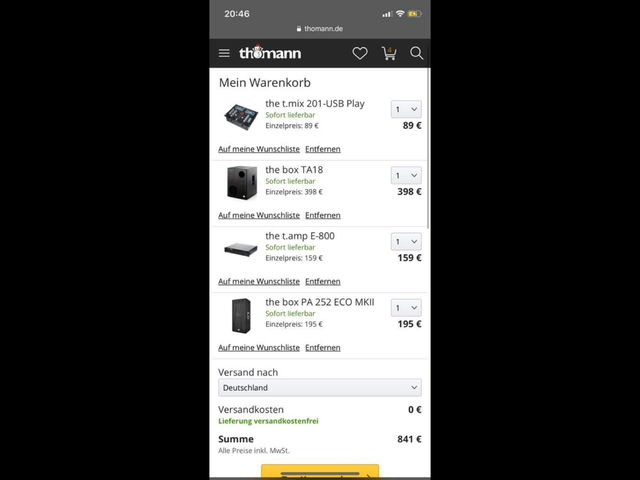Click the thomann logo

(270, 53)
